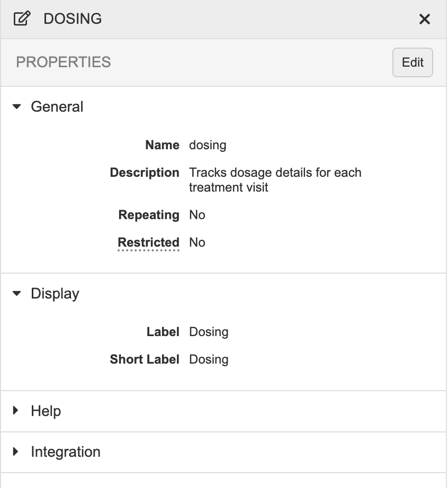The width and height of the screenshot is (448, 488).
Task: Click the Help section title text
Action: (x=46, y=411)
